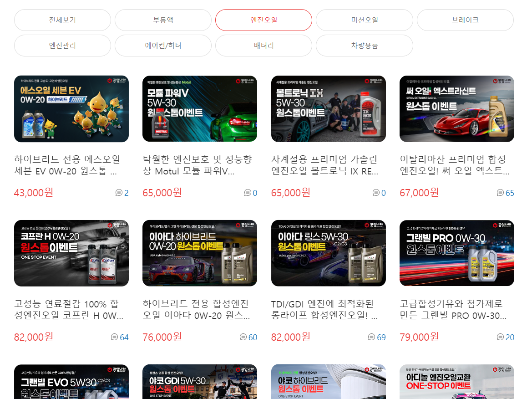Open the 에스오일 세븐 EV 0W-20 banner
Screen dimensions: 532x399
click(71, 109)
